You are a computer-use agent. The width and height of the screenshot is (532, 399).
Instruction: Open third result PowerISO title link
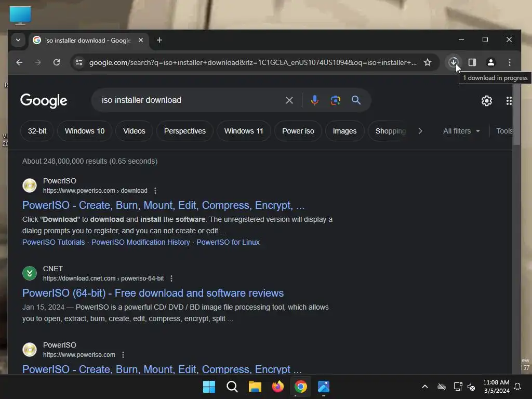162,369
